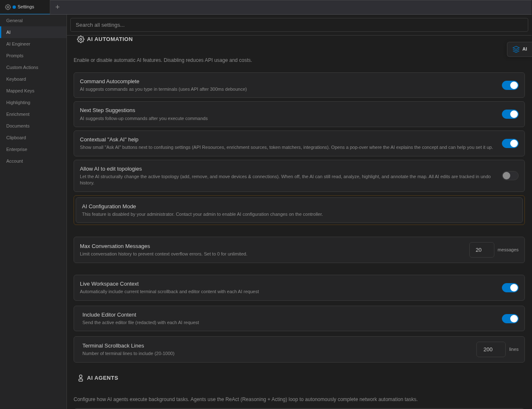This screenshot has width=532, height=409.
Task: Click the AI Automation gear icon
Action: 81,39
